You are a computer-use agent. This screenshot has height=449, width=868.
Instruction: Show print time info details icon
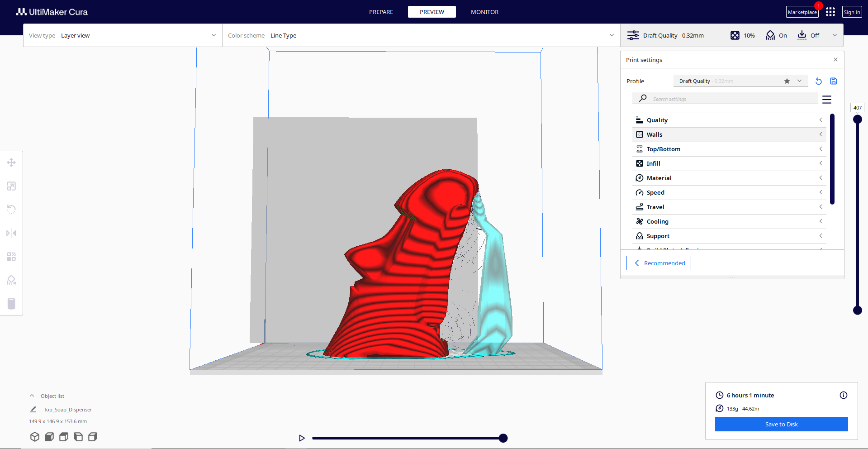click(844, 395)
